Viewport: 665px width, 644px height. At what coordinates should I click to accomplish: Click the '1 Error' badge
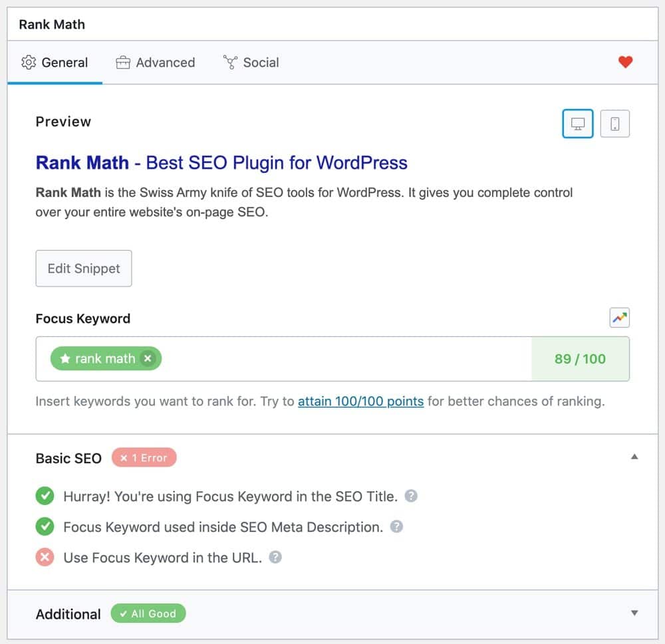(144, 458)
